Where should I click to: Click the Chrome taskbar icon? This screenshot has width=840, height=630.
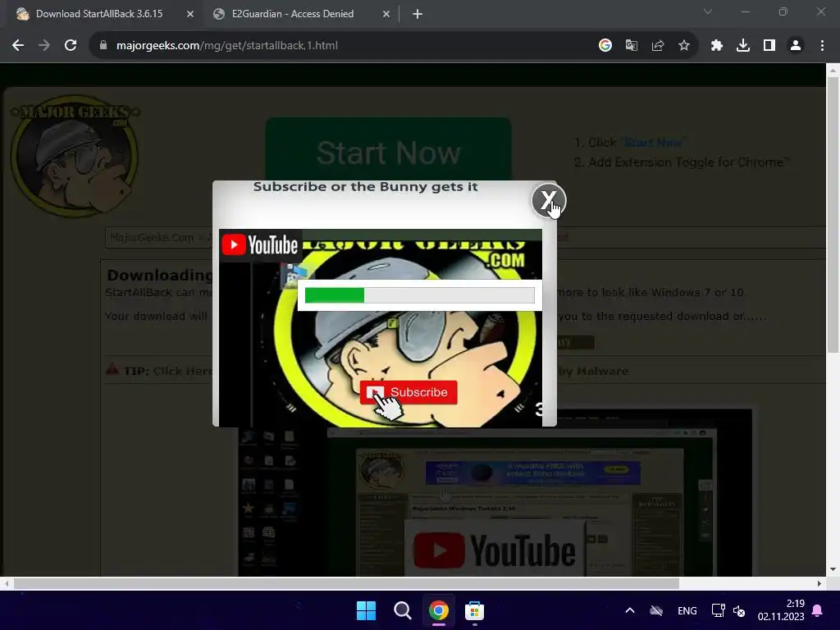[438, 610]
